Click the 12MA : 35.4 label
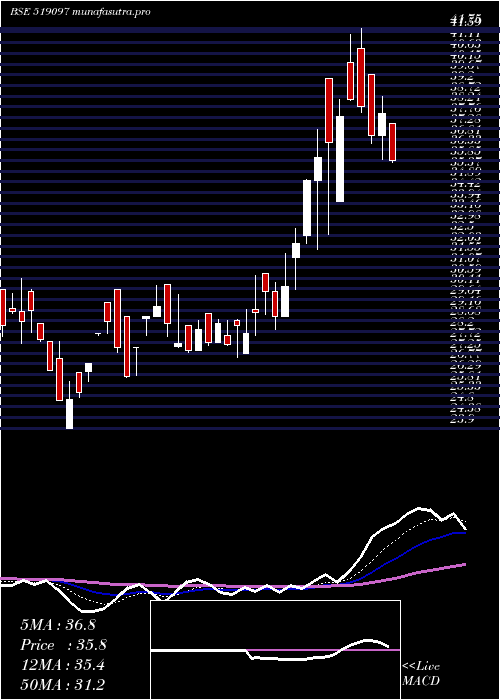 point(62,665)
